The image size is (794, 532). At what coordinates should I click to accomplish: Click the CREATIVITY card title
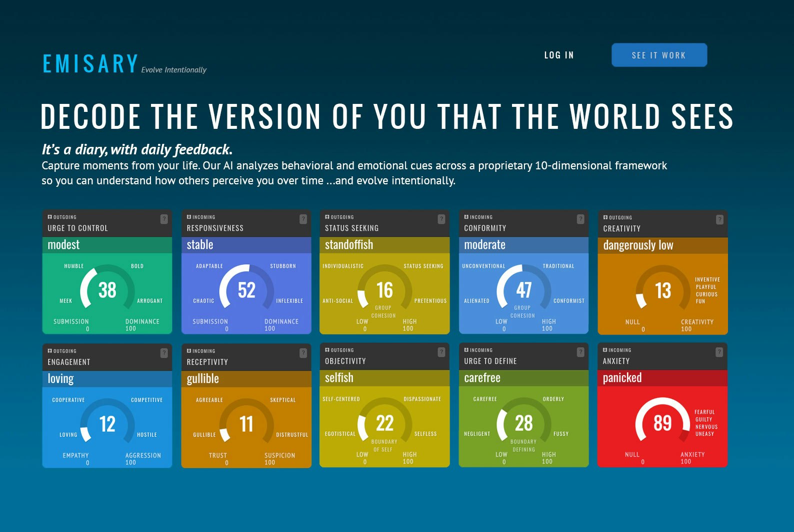[621, 229]
